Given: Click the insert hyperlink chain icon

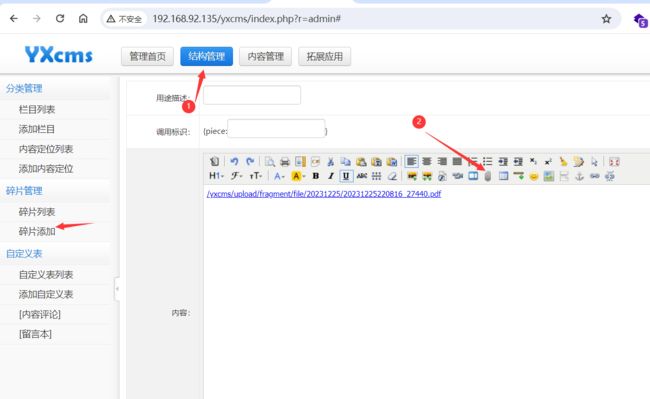Looking at the screenshot, I should [x=594, y=176].
